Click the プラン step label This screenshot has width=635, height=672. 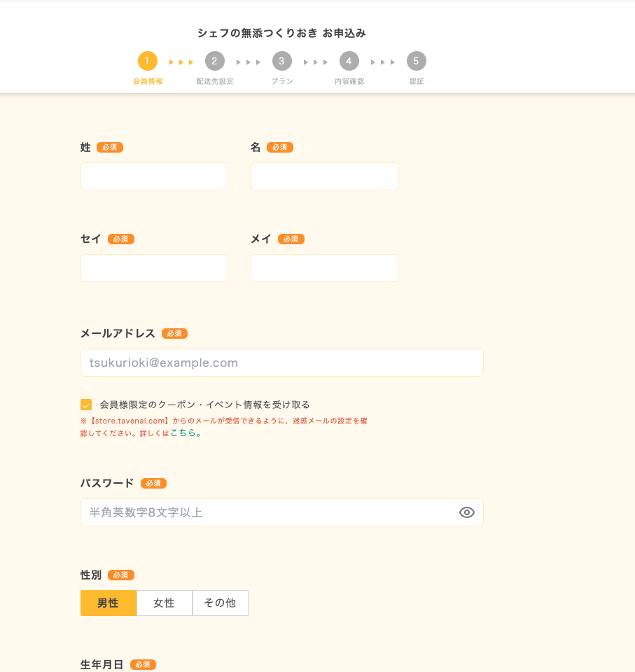click(x=281, y=81)
